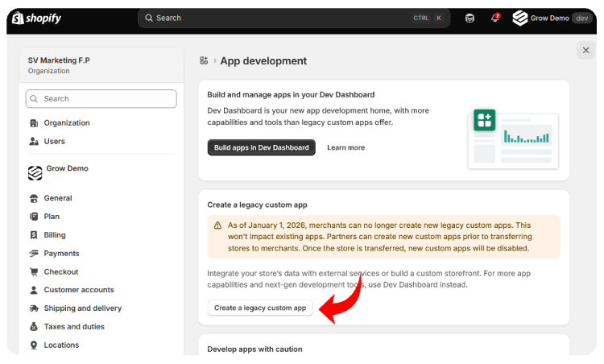This screenshot has height=364, width=604.
Task: Click 'Build and manage apps in your Dev Dashboard' heading
Action: pos(291,95)
